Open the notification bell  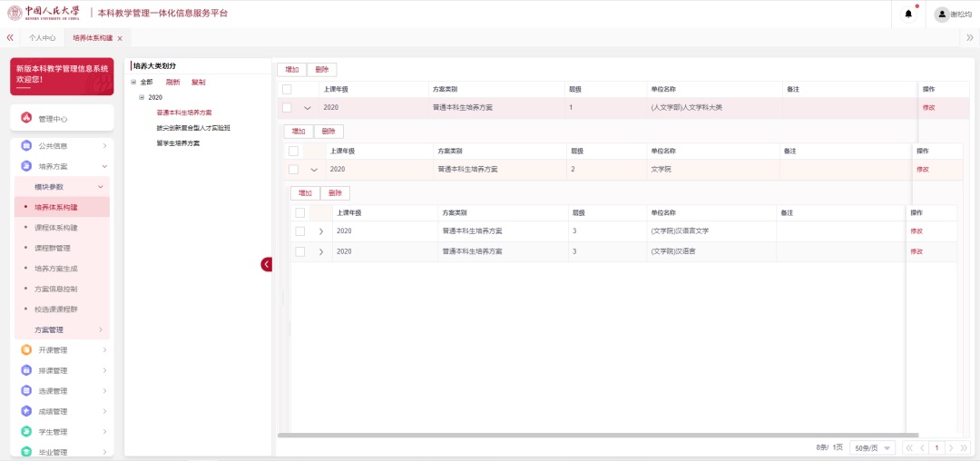click(x=908, y=14)
